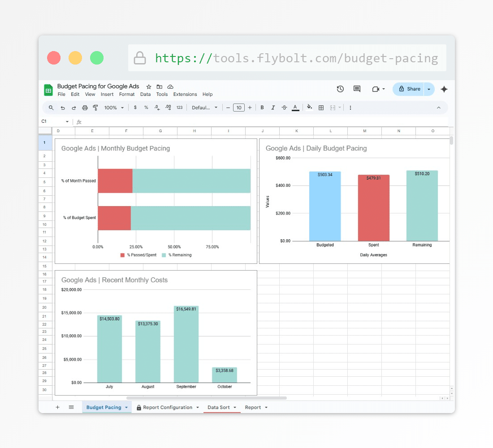The image size is (493, 448).
Task: Toggle italic formatting
Action: pyautogui.click(x=273, y=108)
